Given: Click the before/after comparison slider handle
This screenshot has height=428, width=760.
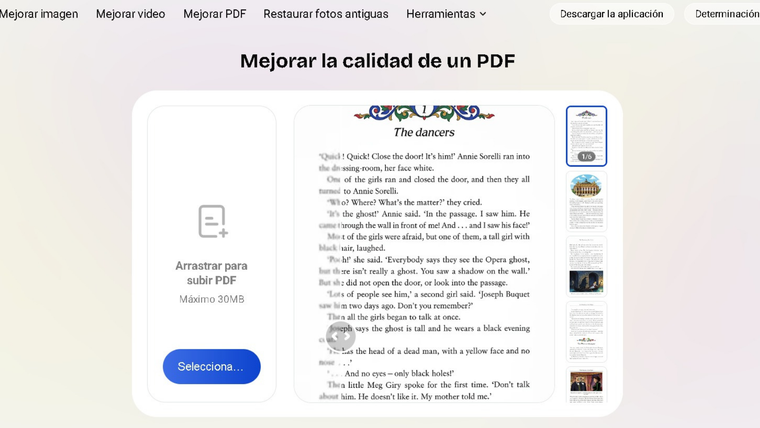Looking at the screenshot, I should click(x=340, y=337).
